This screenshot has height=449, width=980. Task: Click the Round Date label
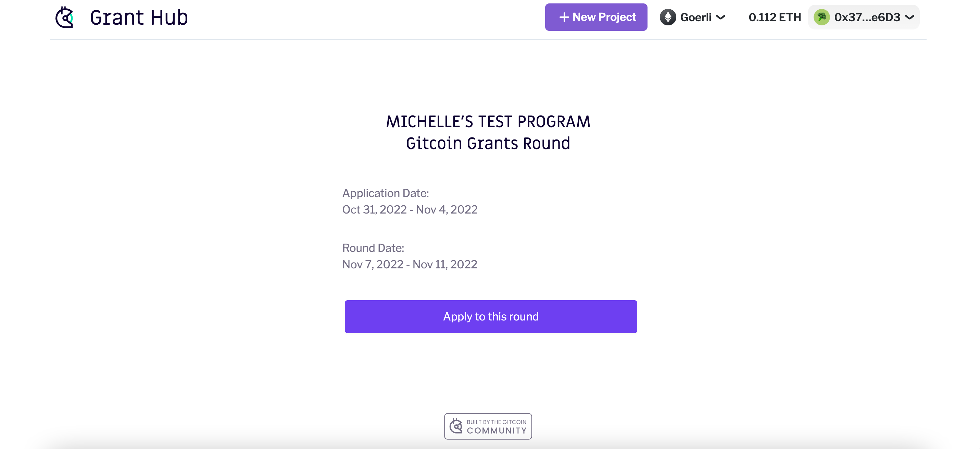(373, 248)
